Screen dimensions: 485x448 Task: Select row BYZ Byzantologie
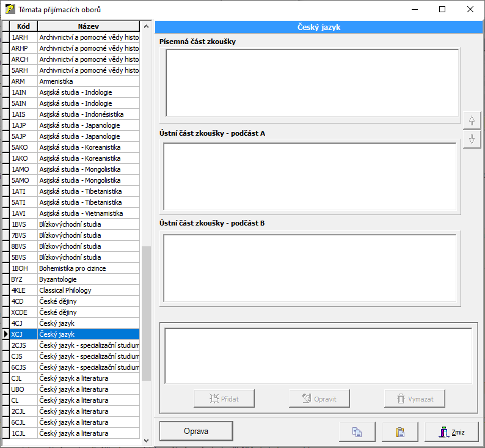pos(73,279)
